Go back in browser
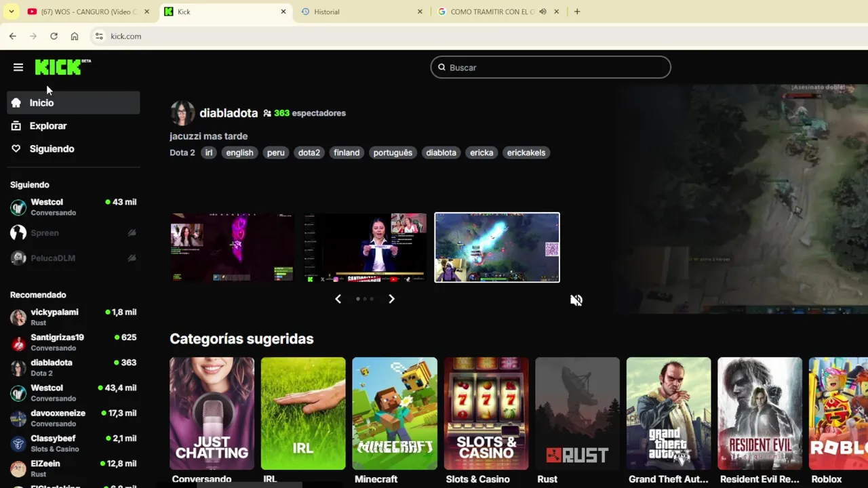This screenshot has height=488, width=868. [x=13, y=36]
